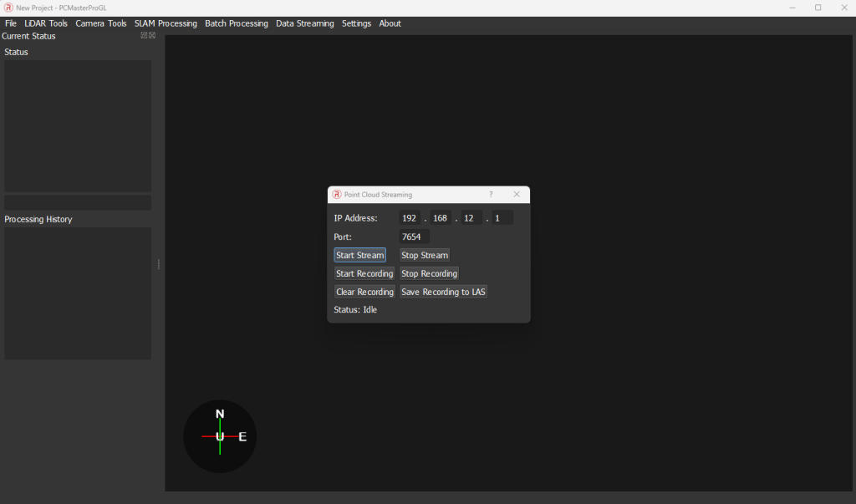Click the Port field showing 7654
This screenshot has height=504, width=856.
click(x=414, y=237)
